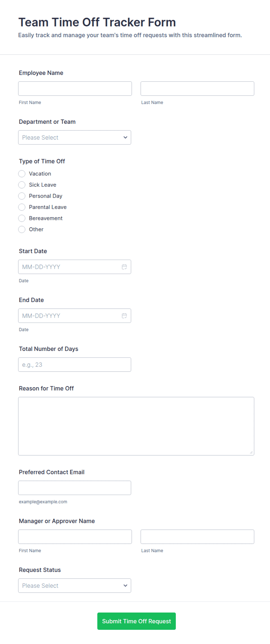The height and width of the screenshot is (644, 270).
Task: Open the Start Date calendar picker icon
Action: point(124,267)
